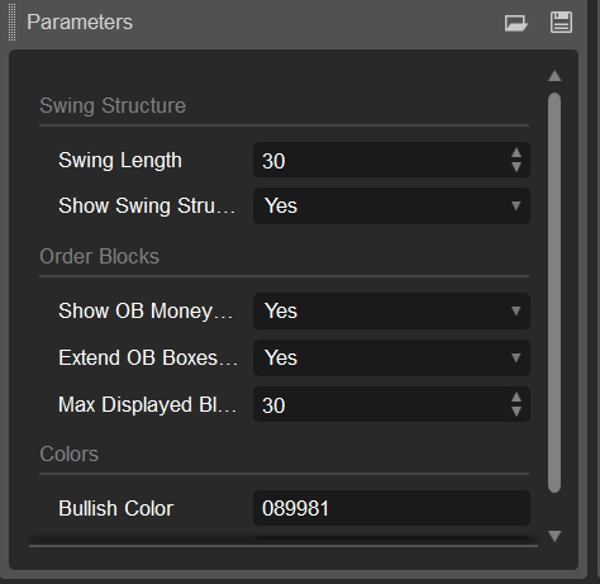Image resolution: width=600 pixels, height=584 pixels.
Task: Click the Parameters panel title
Action: [x=80, y=22]
